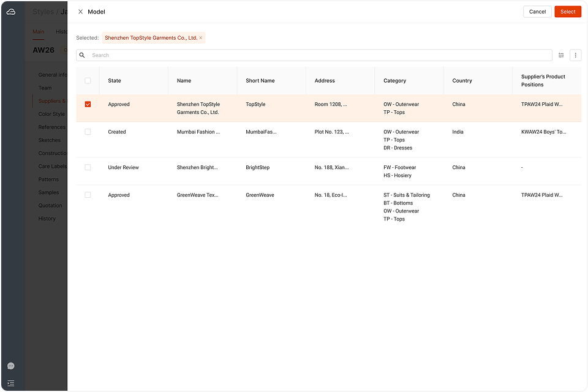Check the BrightStep row checkbox
Image resolution: width=588 pixels, height=392 pixels.
coord(88,167)
